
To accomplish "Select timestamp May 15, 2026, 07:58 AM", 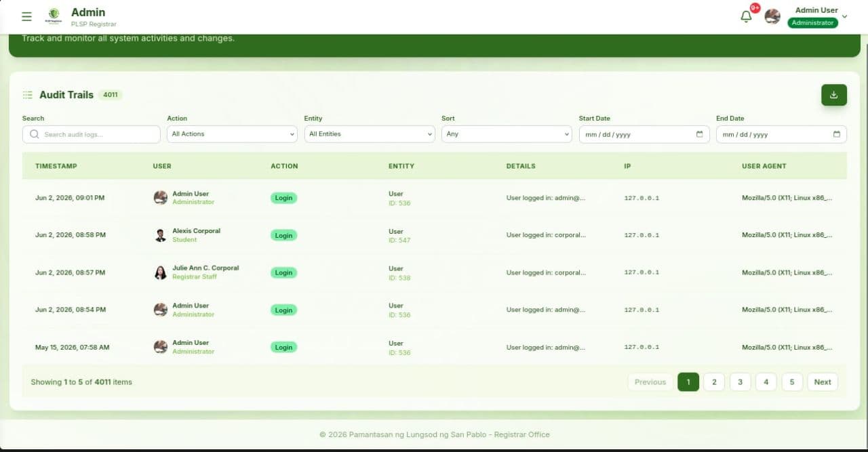I will [x=73, y=347].
